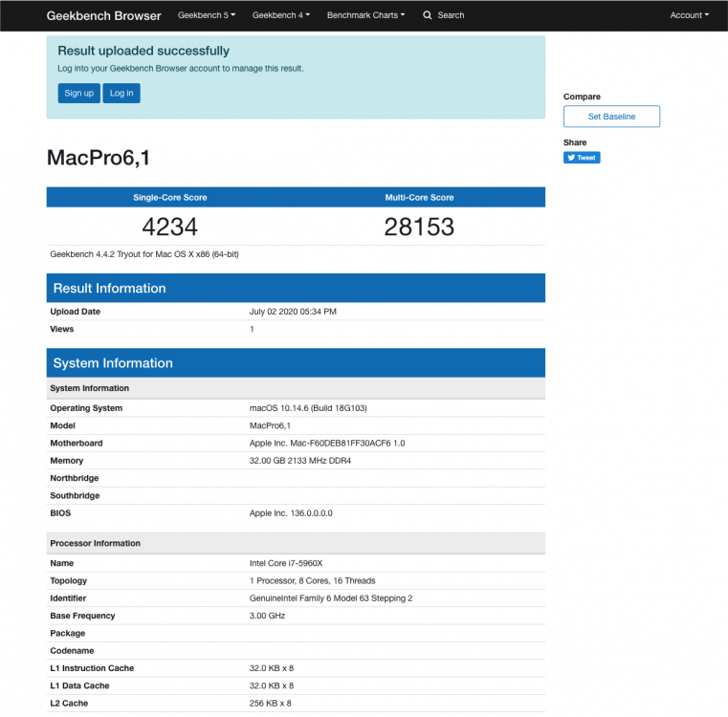
Task: Click the Twitter bird Tweet button
Action: [x=582, y=158]
